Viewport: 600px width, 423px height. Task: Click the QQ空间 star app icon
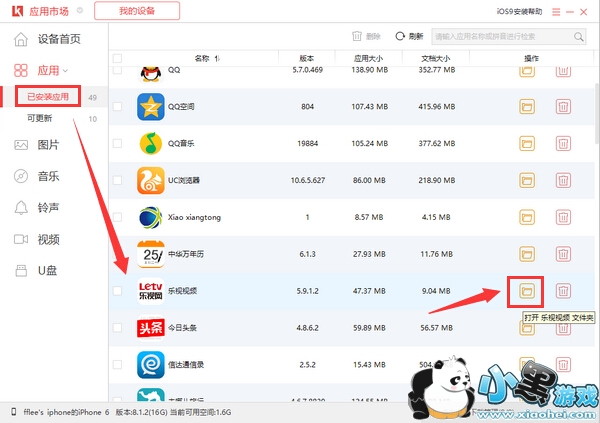(151, 106)
